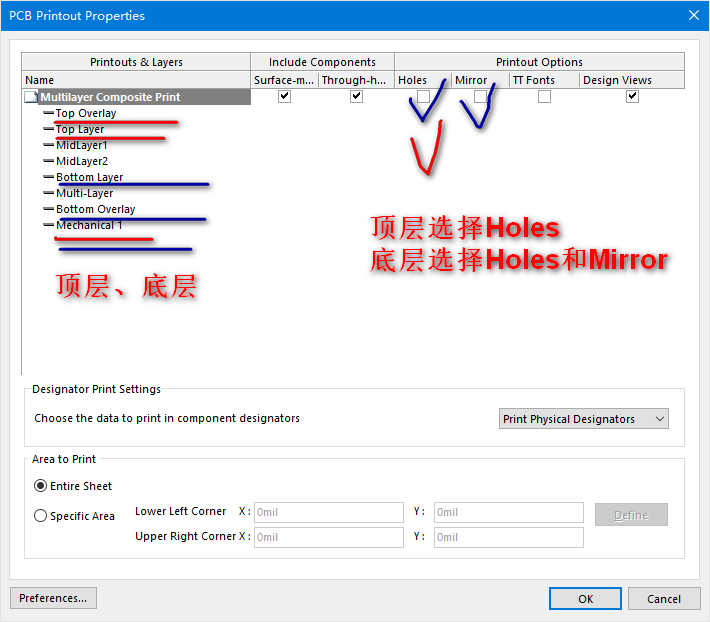
Task: Click the layer icon beside Bottom Layer
Action: pos(49,177)
